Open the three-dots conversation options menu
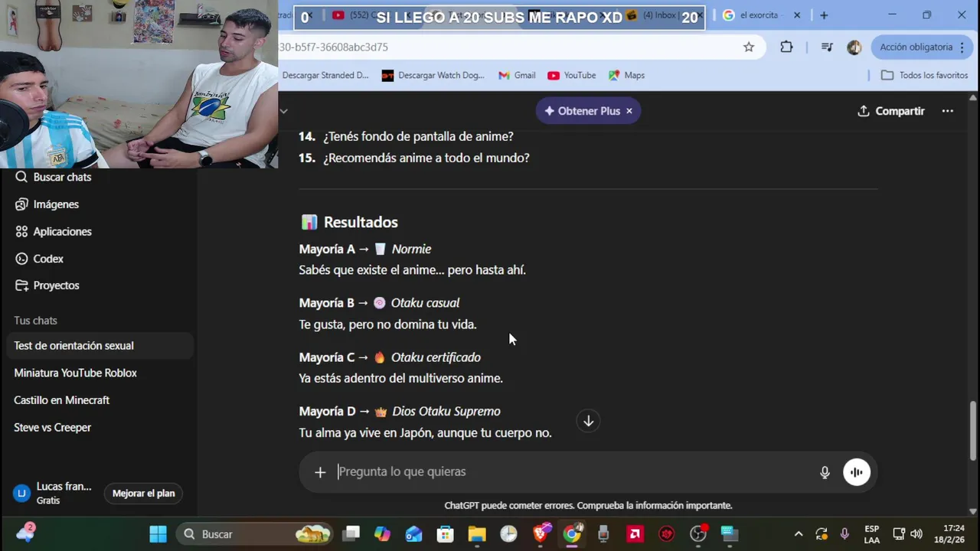The height and width of the screenshot is (551, 980). (948, 111)
